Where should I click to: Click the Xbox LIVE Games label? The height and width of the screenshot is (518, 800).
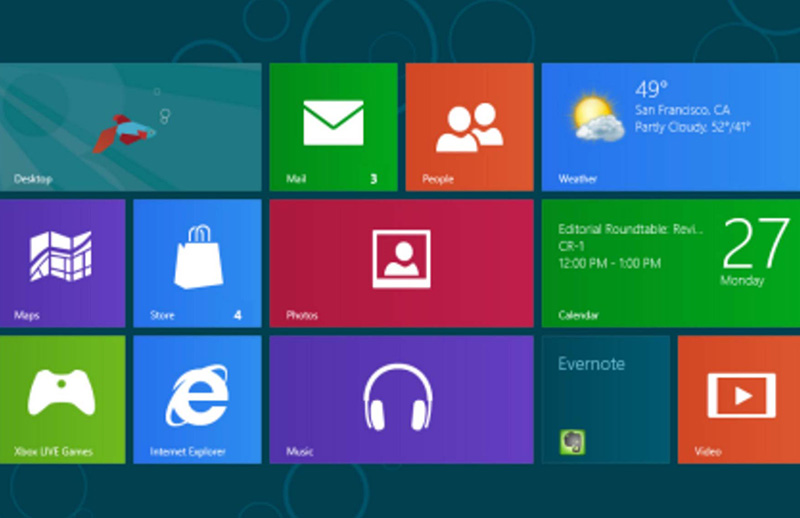point(53,451)
